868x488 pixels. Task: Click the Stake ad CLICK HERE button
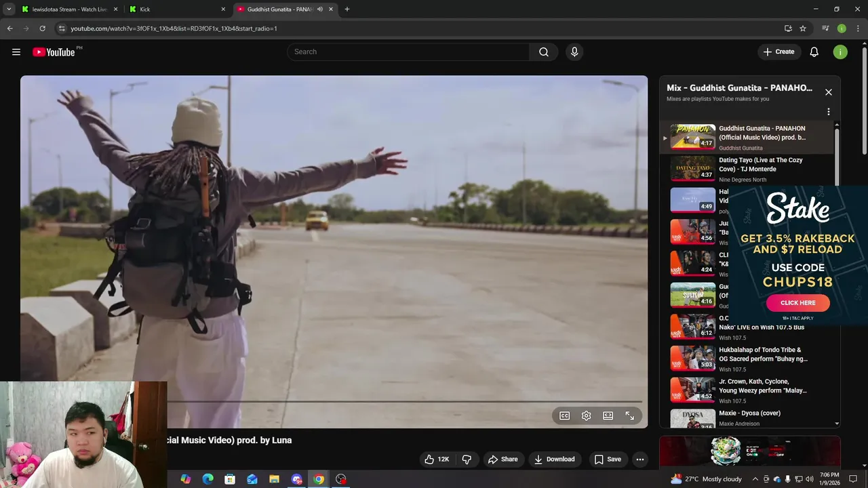(x=798, y=303)
